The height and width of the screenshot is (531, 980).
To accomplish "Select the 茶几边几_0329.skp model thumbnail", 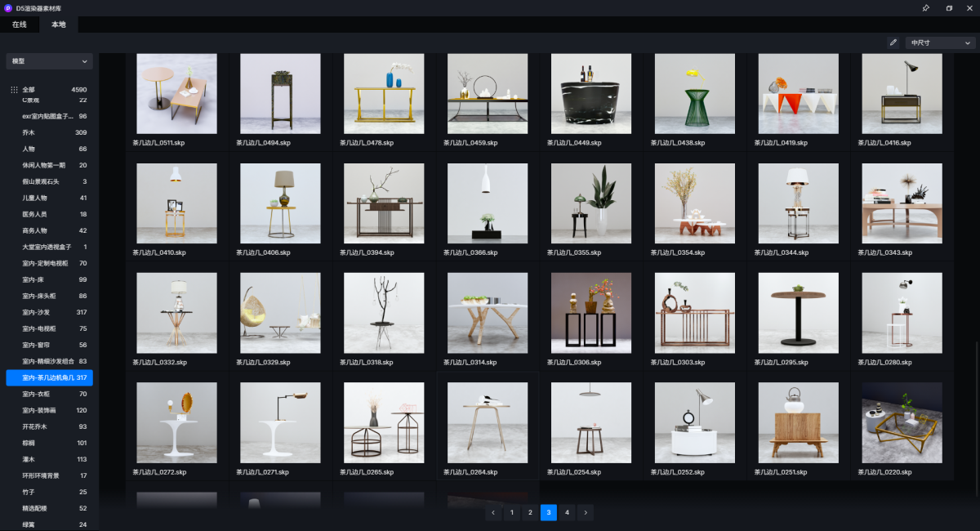I will [280, 313].
